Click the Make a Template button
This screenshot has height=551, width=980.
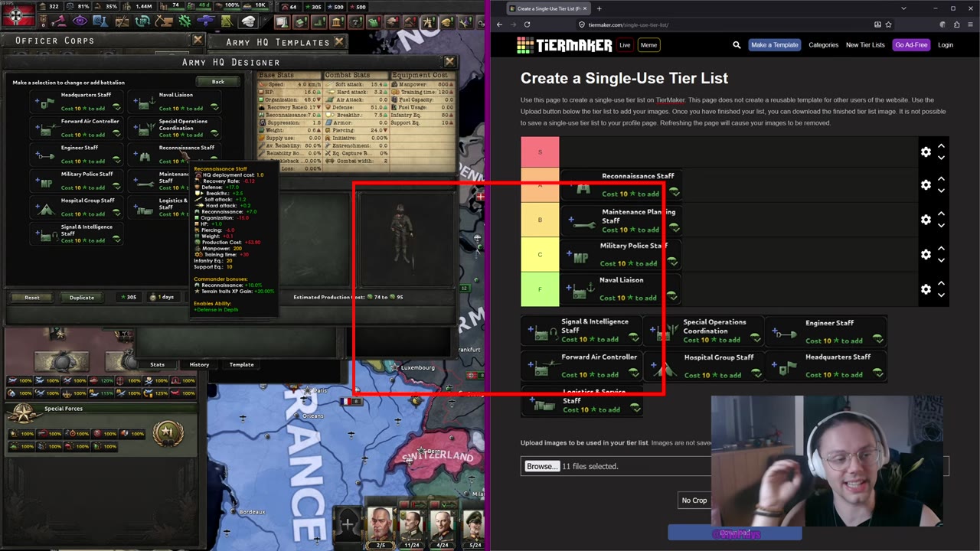[x=774, y=45]
